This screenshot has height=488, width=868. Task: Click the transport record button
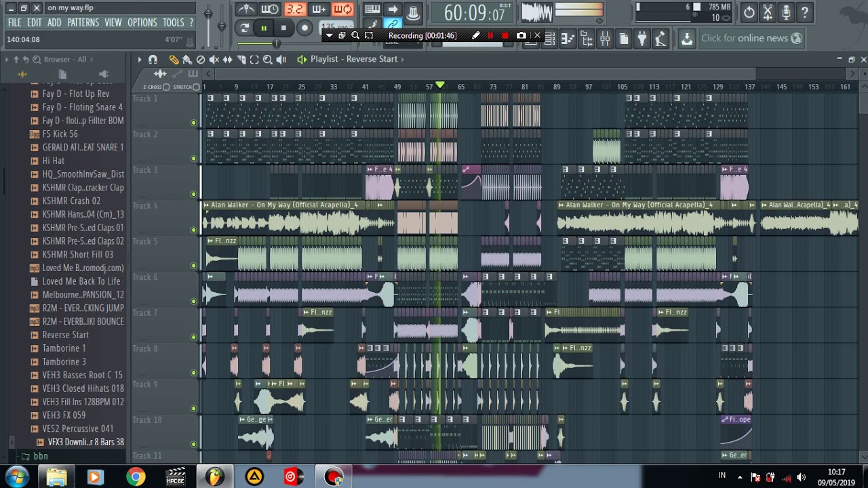click(x=305, y=28)
